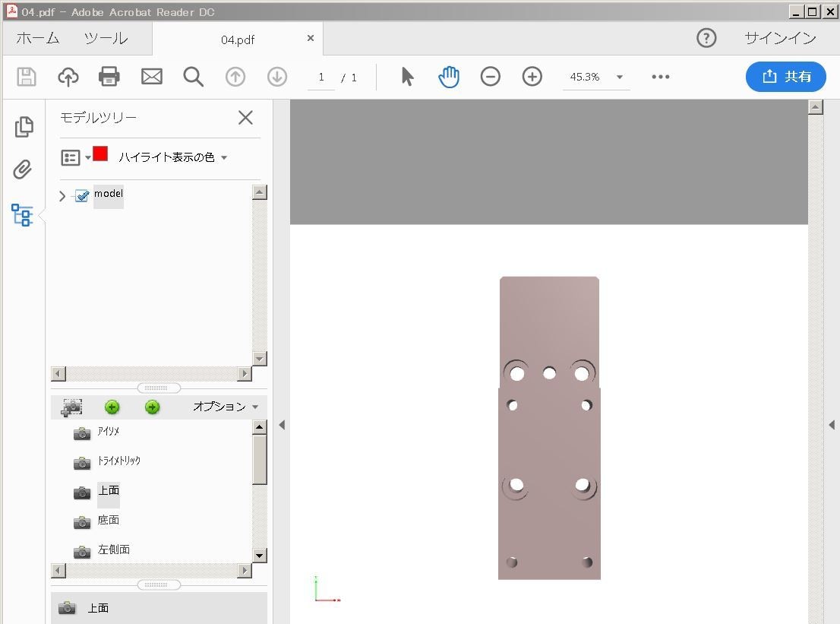Click the create view camera icon
The height and width of the screenshot is (624, 840).
[71, 407]
